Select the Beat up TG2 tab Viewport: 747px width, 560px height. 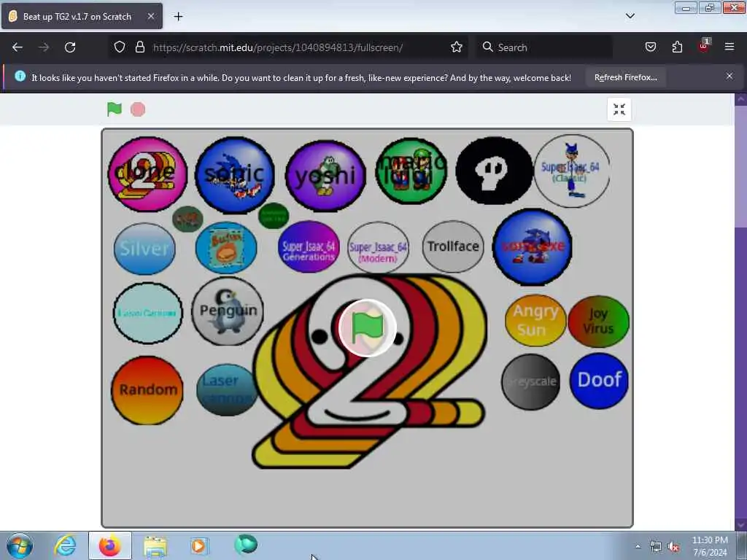(x=82, y=16)
